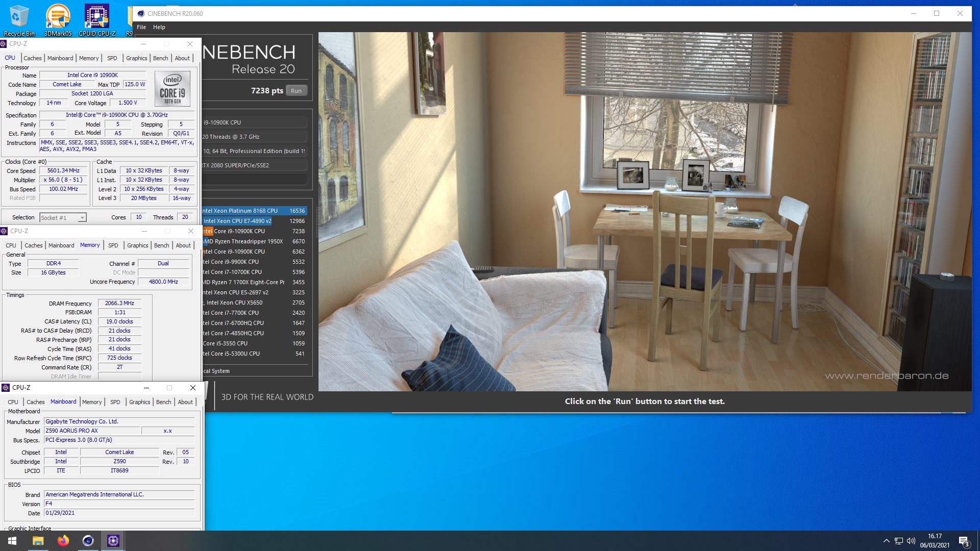Open the Recycle Bin desktop icon

[x=19, y=19]
